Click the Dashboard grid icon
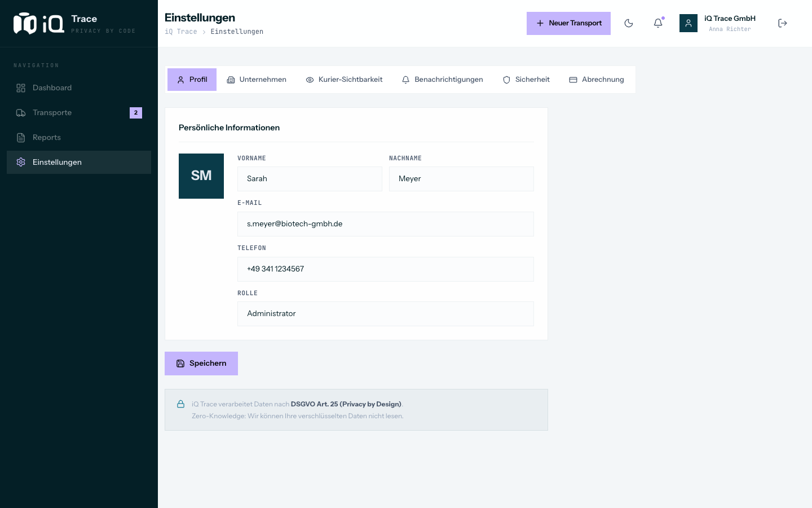The height and width of the screenshot is (508, 812). coord(21,88)
